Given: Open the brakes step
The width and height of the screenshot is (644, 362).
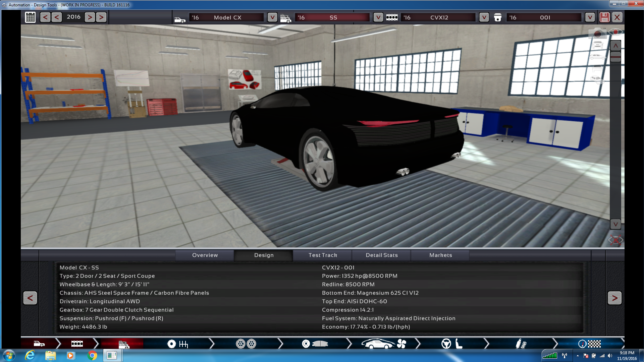Looking at the screenshot, I should click(x=315, y=344).
